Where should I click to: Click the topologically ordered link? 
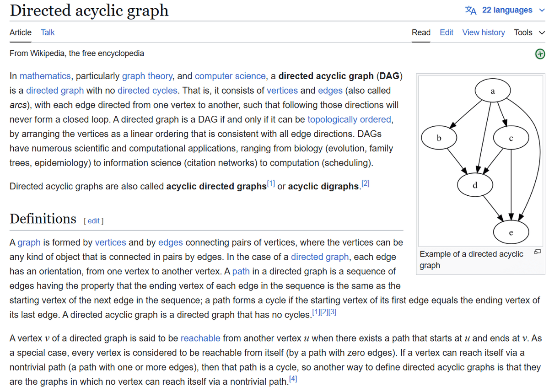coord(349,119)
